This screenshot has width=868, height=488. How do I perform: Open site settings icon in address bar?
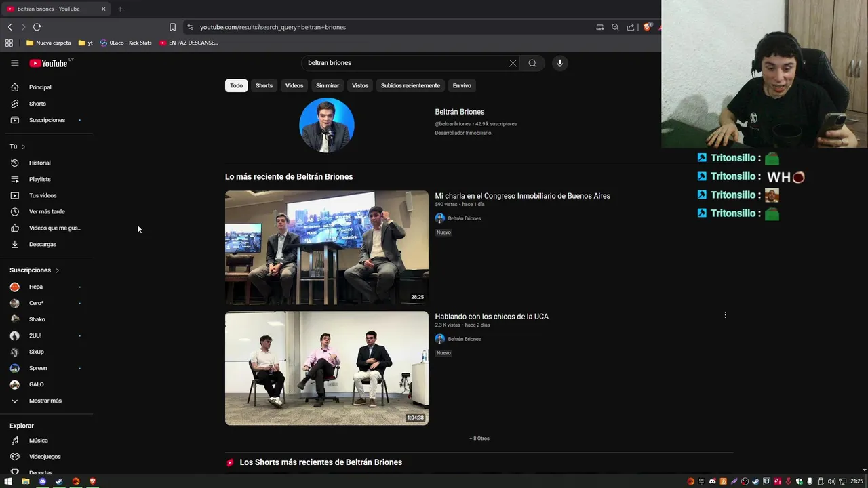click(x=190, y=27)
